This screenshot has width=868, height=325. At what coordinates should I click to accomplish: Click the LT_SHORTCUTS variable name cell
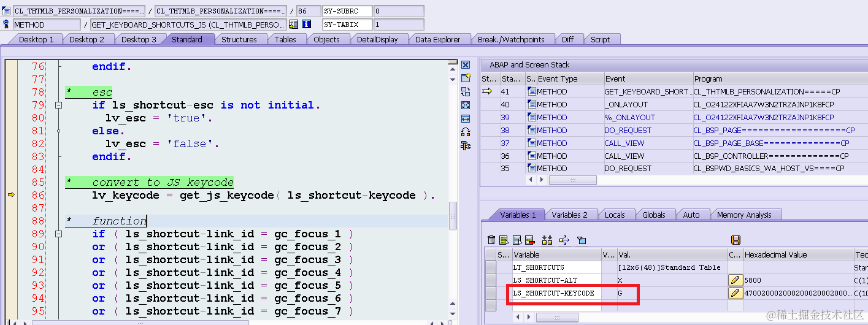(x=556, y=267)
